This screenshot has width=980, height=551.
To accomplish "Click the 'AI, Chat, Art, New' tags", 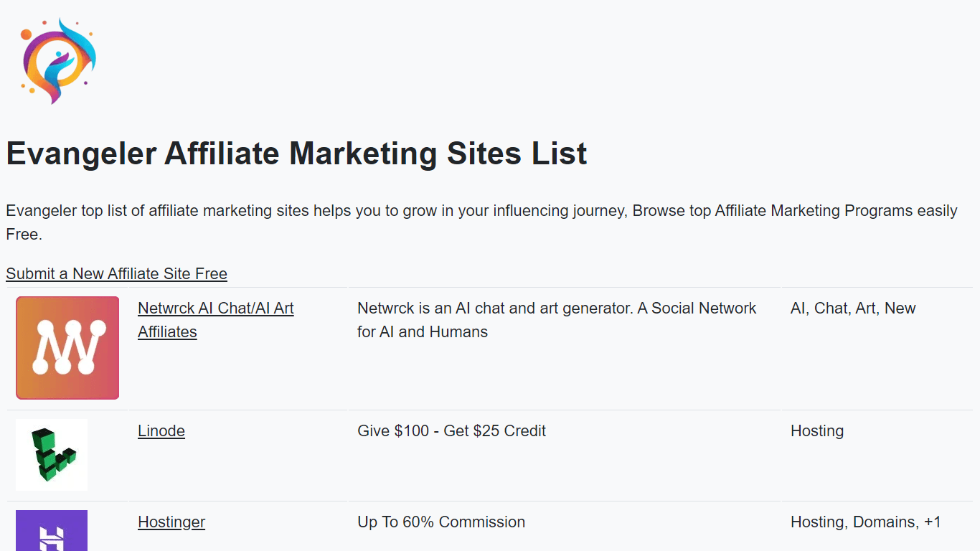I will (x=853, y=309).
